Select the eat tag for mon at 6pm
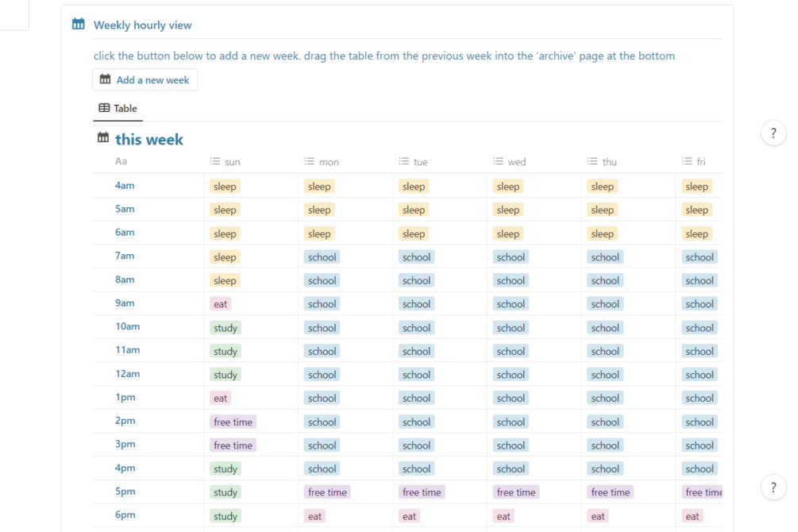The image size is (798, 532). click(314, 516)
